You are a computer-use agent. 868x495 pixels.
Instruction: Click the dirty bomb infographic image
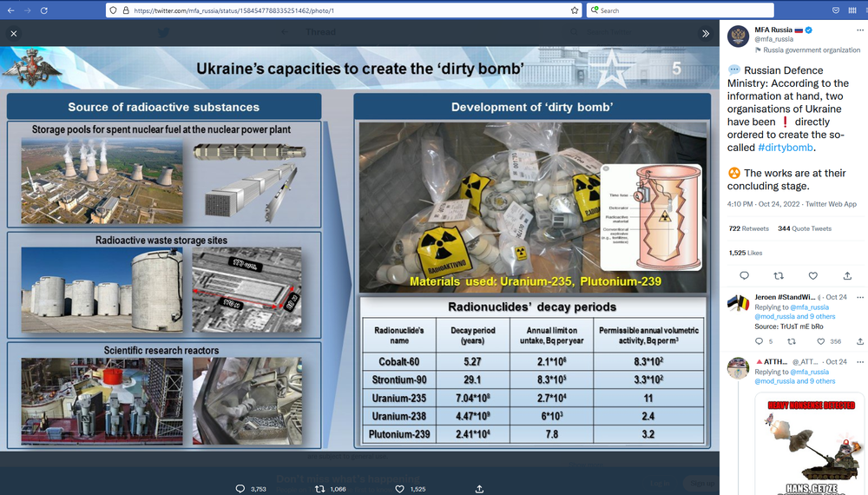(360, 248)
